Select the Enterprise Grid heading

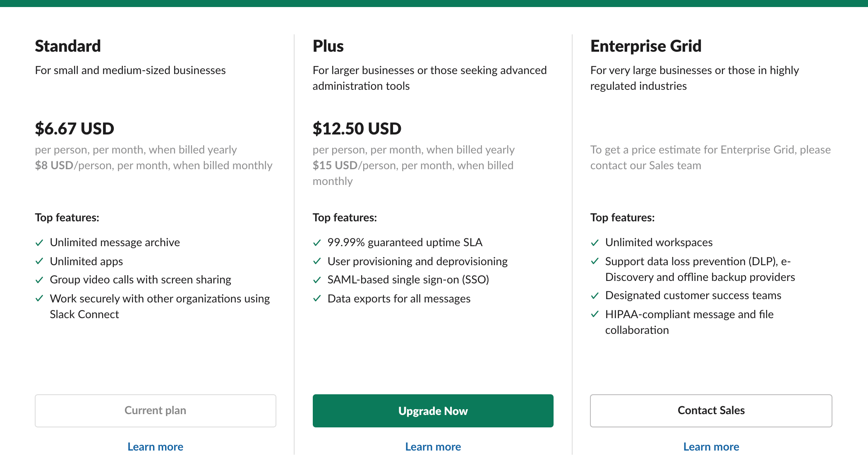(645, 46)
